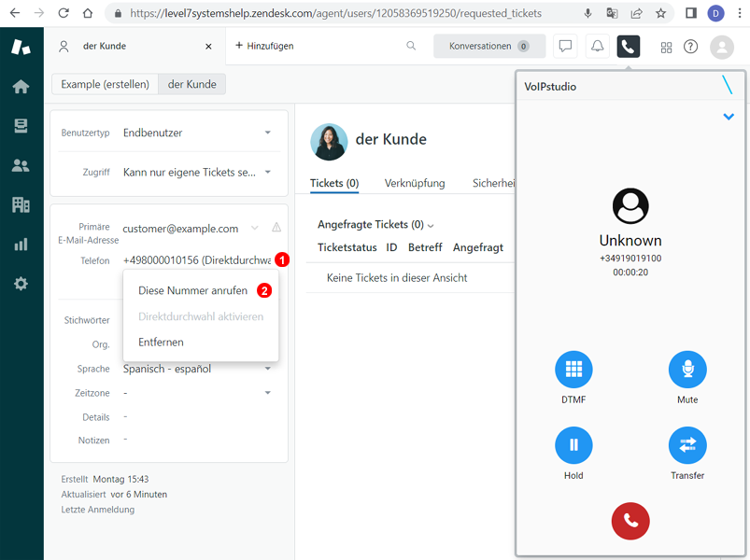Image resolution: width=750 pixels, height=560 pixels.
Task: Hang up using the red phone button
Action: pyautogui.click(x=630, y=521)
